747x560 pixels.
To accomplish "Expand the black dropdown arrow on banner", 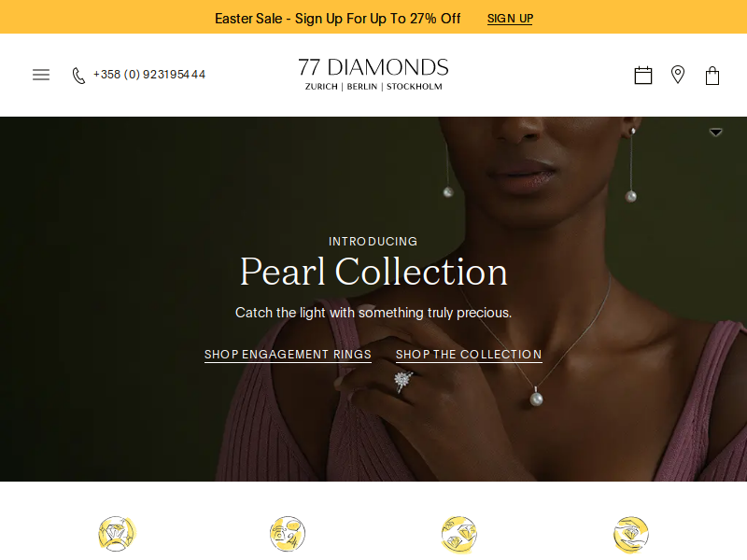I will tap(715, 132).
